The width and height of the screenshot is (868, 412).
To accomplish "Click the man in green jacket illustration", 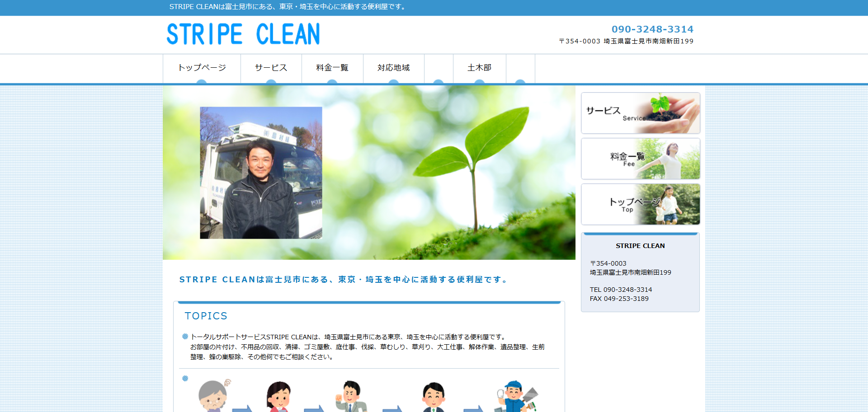I will [351, 396].
